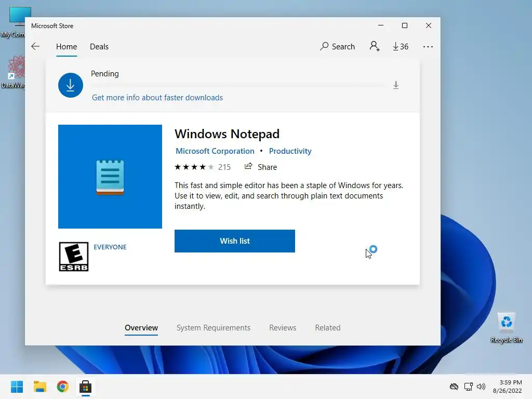Select the Related tab
Screen dimensions: 532x399
pos(328,328)
